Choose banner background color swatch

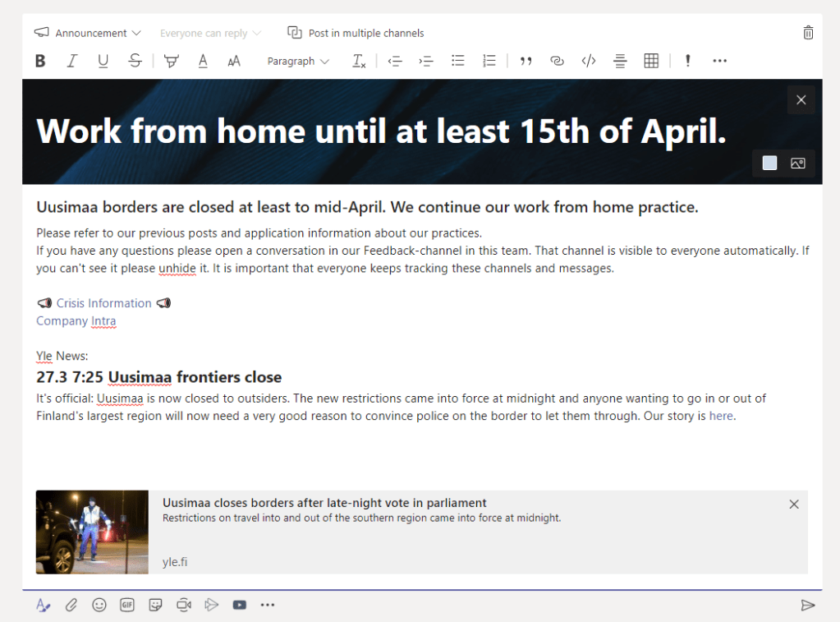(769, 164)
